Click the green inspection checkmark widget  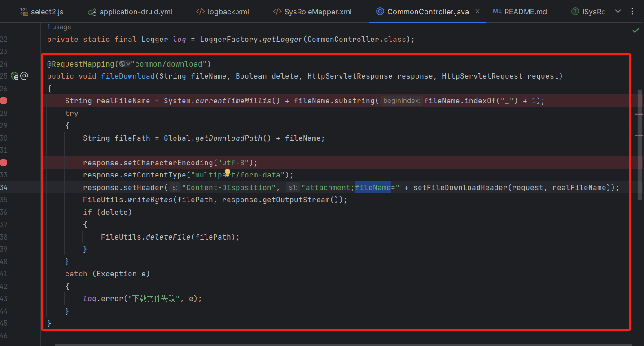[x=635, y=31]
